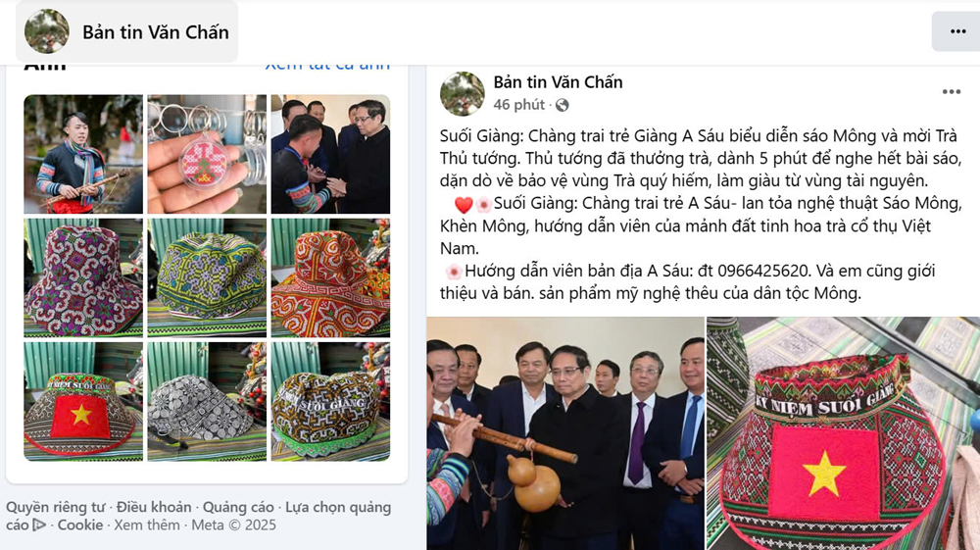Open the post options three-dot menu
This screenshot has width=980, height=550.
click(952, 92)
